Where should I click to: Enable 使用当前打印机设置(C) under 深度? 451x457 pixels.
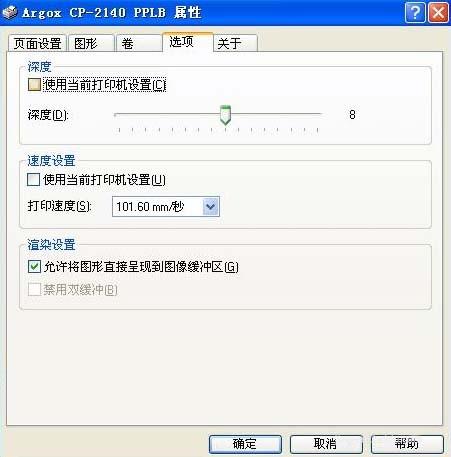(x=34, y=85)
